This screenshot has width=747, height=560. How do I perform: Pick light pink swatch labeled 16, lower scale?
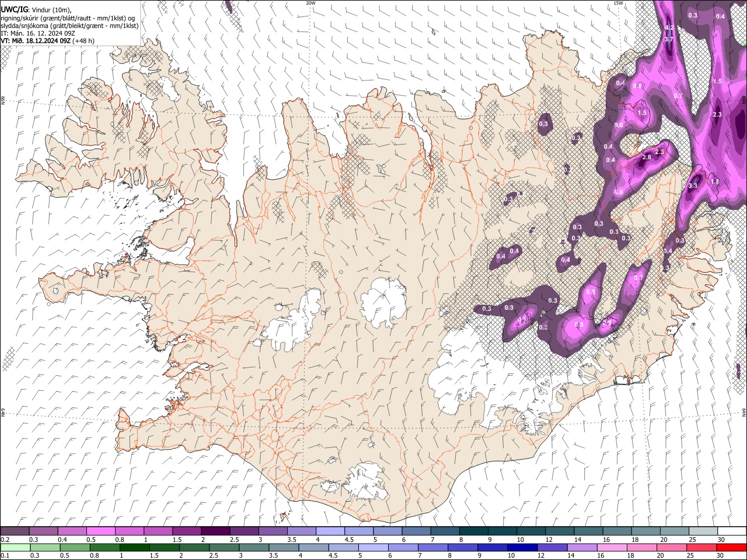pyautogui.click(x=612, y=547)
